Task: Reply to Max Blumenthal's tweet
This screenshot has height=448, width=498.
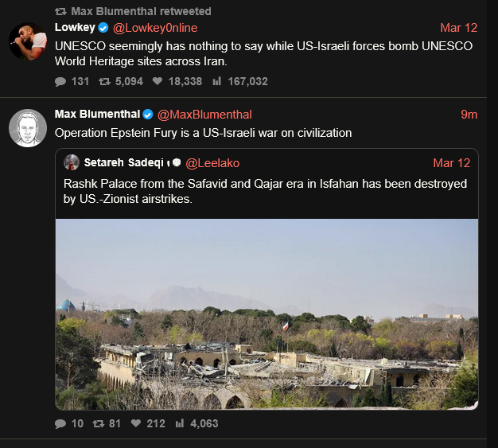Action: (x=61, y=423)
